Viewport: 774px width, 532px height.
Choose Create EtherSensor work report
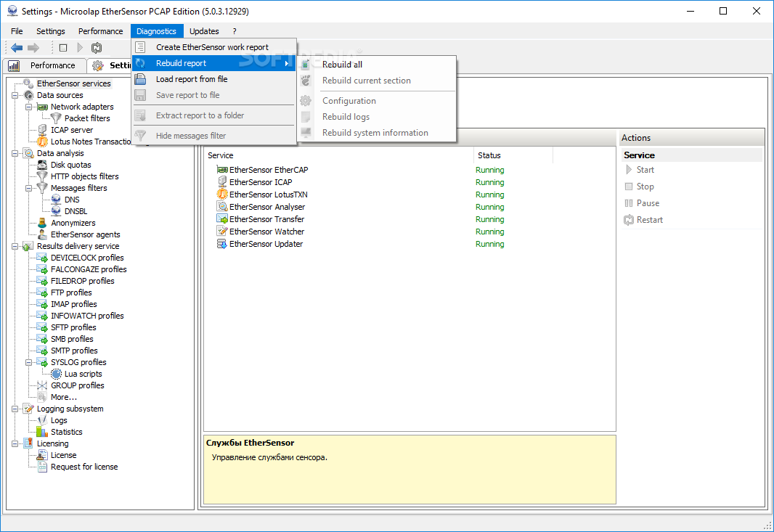pyautogui.click(x=213, y=47)
